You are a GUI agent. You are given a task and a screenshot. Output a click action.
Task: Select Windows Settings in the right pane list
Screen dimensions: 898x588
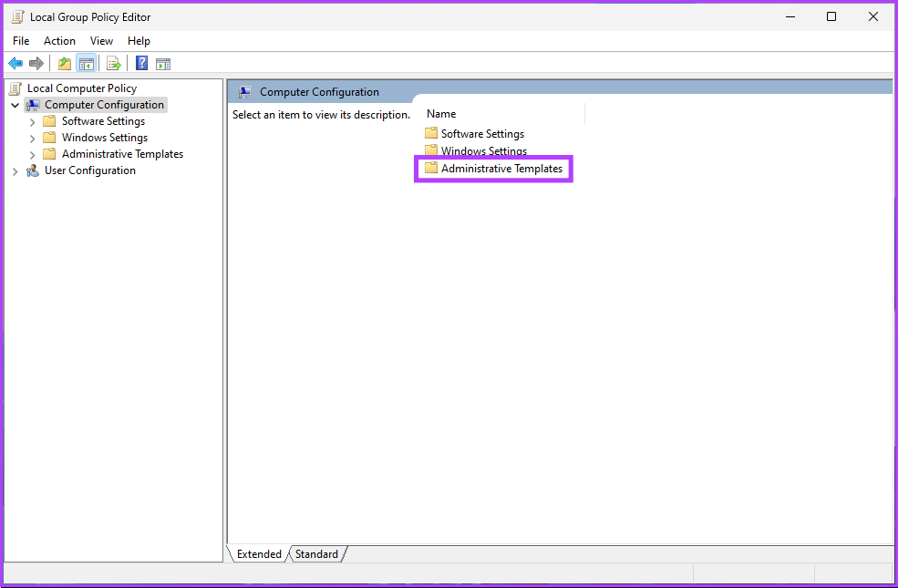[x=484, y=151]
